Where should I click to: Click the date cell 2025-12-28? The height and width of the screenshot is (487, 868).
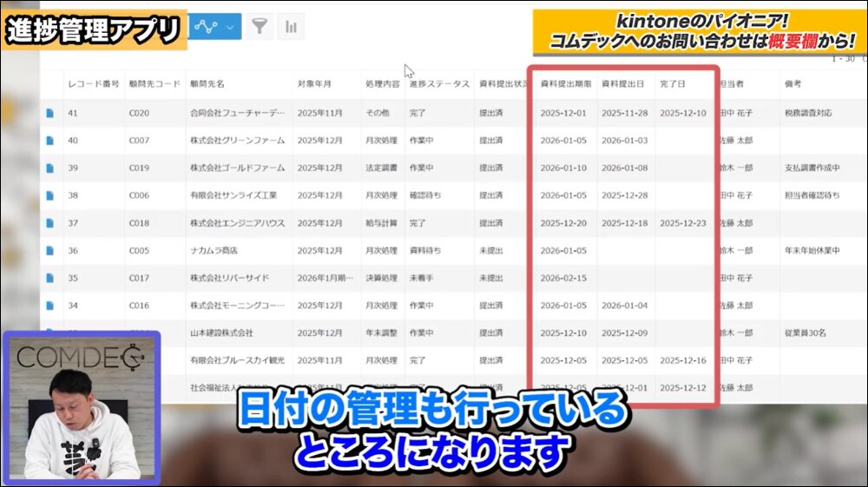point(624,195)
